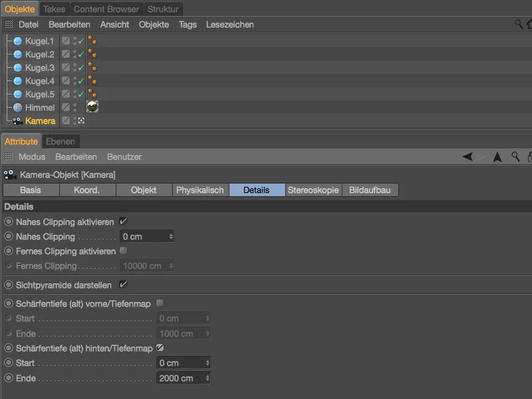Open the Koord. tab of the camera
This screenshot has height=399, width=532.
pos(88,190)
